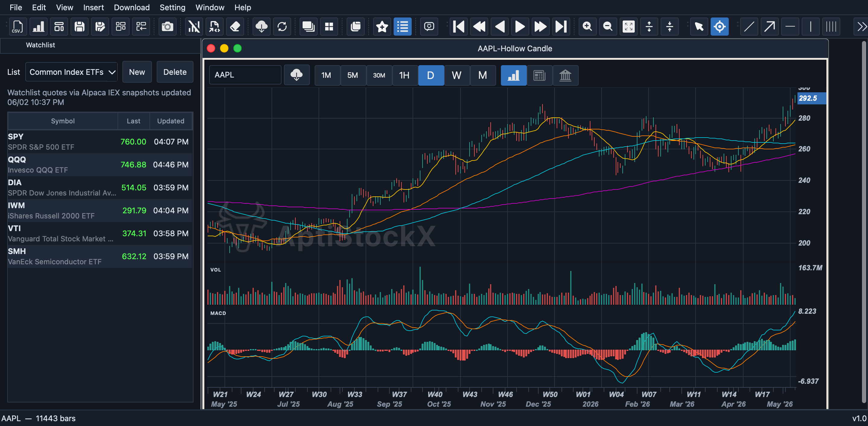Zoom out with magnifier minus icon
Screen dimensions: 868x426
click(x=608, y=26)
